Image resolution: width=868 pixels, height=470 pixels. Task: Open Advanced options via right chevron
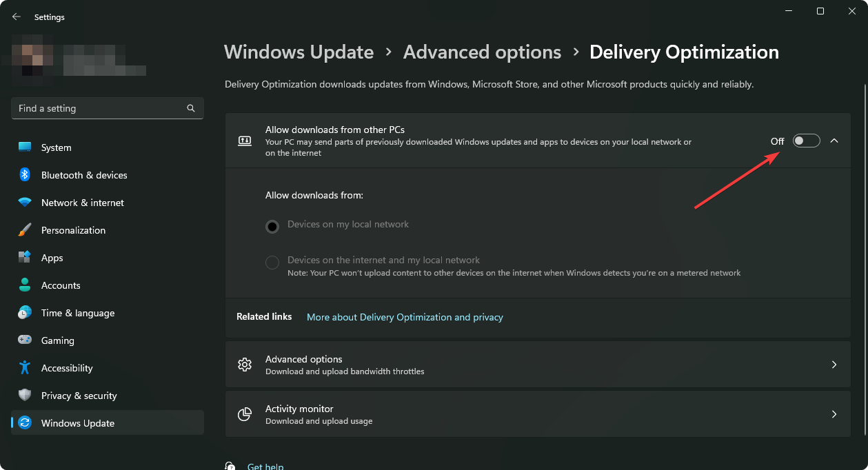834,365
